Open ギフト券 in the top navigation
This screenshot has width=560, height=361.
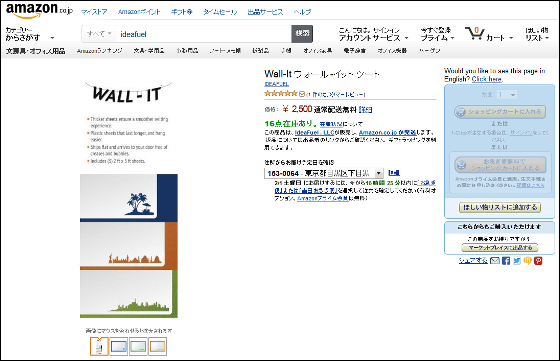pyautogui.click(x=181, y=12)
